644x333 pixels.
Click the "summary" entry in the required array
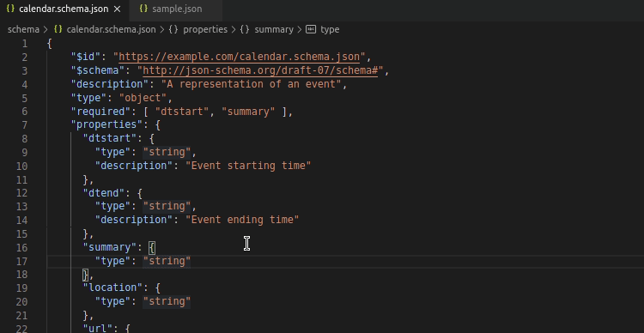coord(248,112)
